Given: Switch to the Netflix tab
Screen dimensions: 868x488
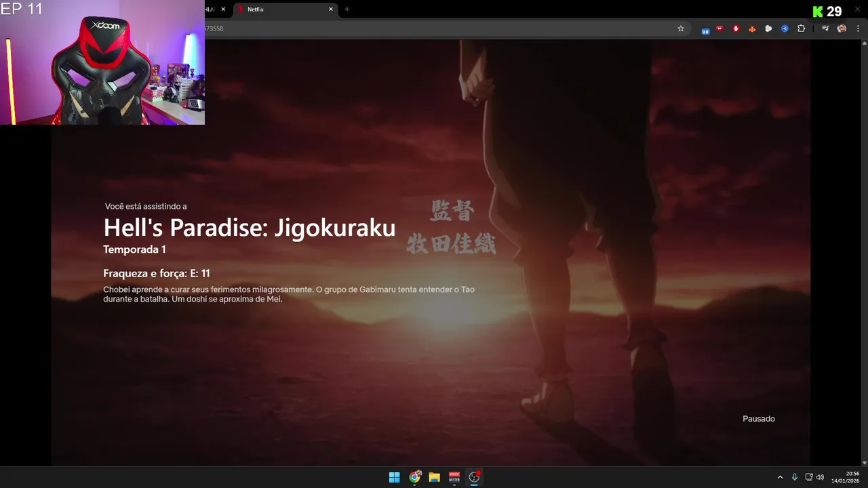Looking at the screenshot, I should (x=285, y=9).
